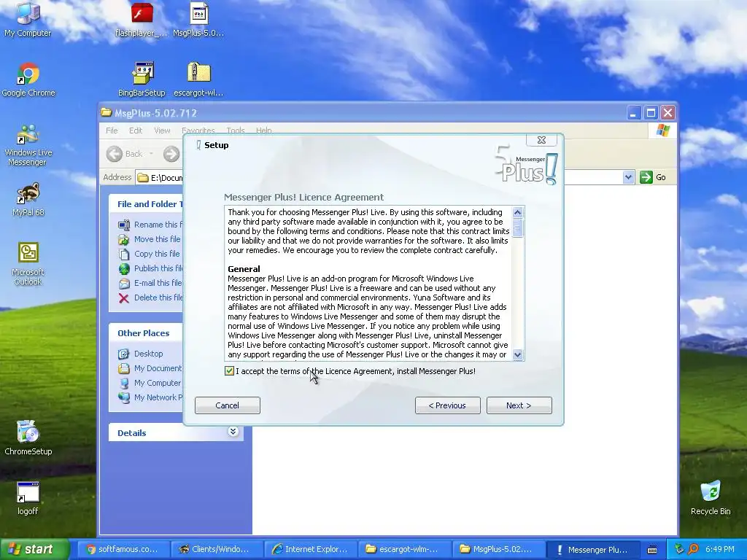Click the red X Delete this file icon
The width and height of the screenshot is (747, 560).
tap(124, 298)
